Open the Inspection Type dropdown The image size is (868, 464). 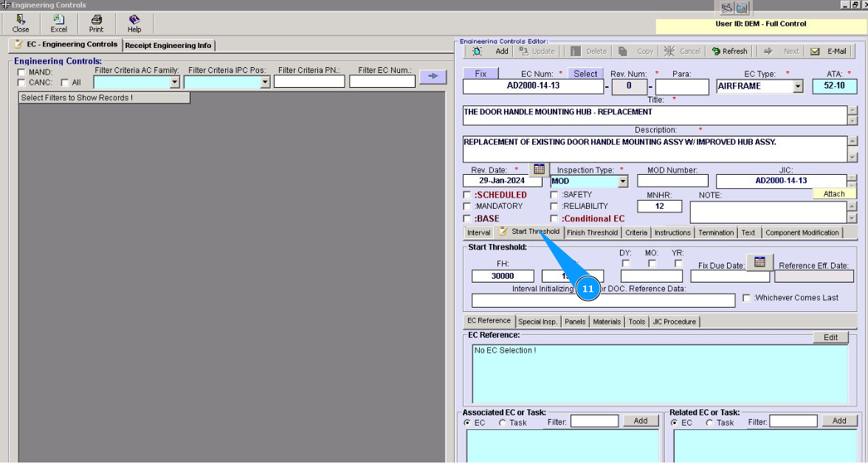(622, 181)
